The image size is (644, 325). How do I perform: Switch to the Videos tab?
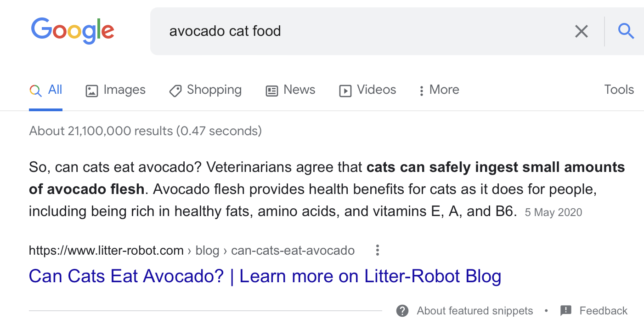[x=376, y=90]
